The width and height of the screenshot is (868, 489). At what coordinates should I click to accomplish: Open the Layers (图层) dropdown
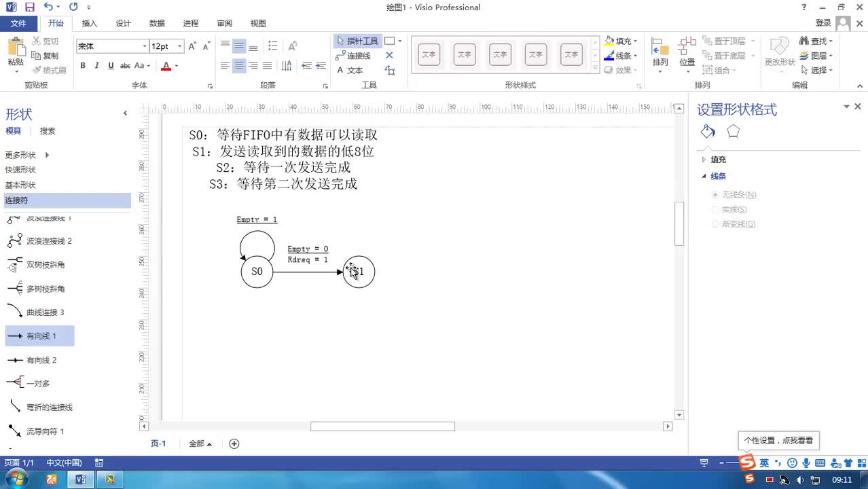pos(816,56)
